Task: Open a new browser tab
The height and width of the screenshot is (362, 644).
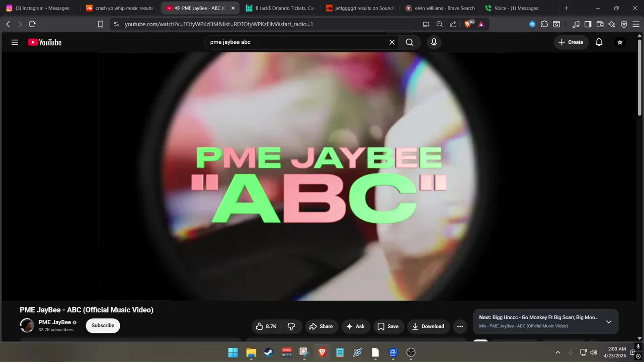Action: 566,8
